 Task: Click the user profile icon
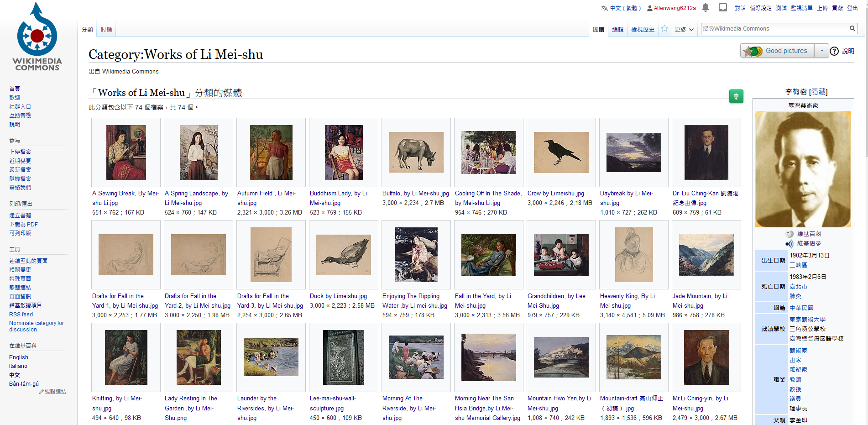click(650, 8)
